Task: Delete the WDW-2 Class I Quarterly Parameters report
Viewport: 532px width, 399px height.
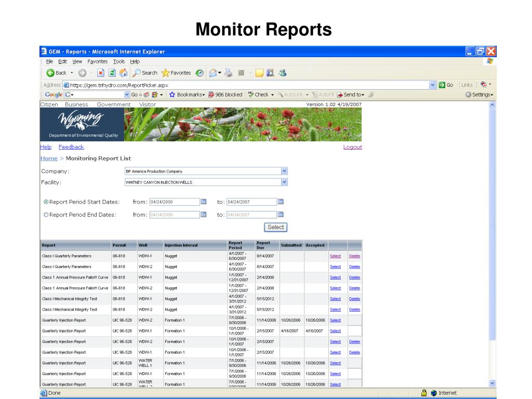Action: pyautogui.click(x=354, y=267)
